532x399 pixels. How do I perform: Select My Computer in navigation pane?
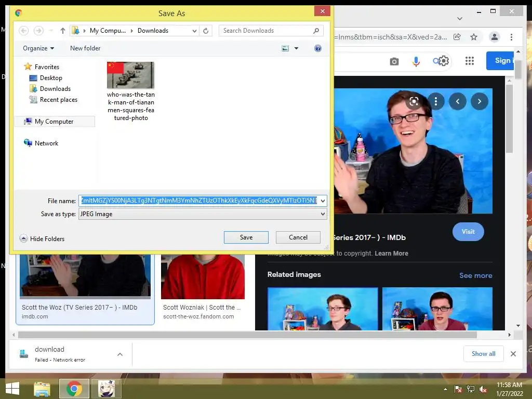[x=55, y=122]
